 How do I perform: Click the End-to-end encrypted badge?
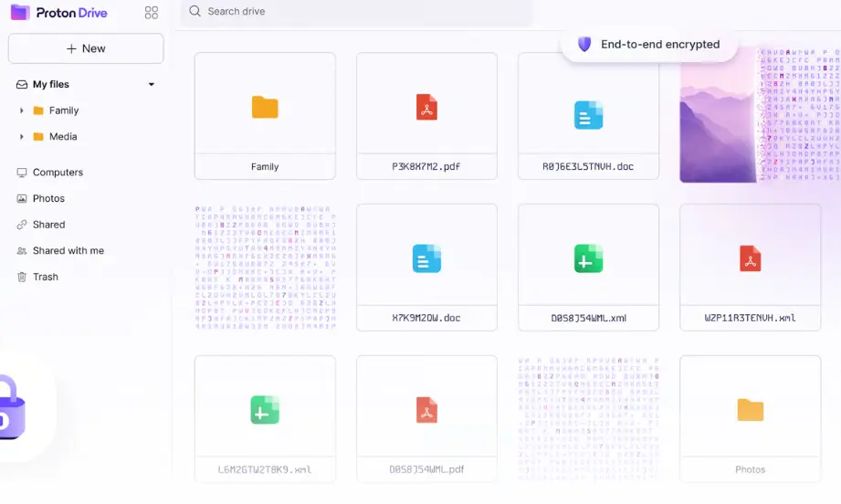[x=649, y=45]
